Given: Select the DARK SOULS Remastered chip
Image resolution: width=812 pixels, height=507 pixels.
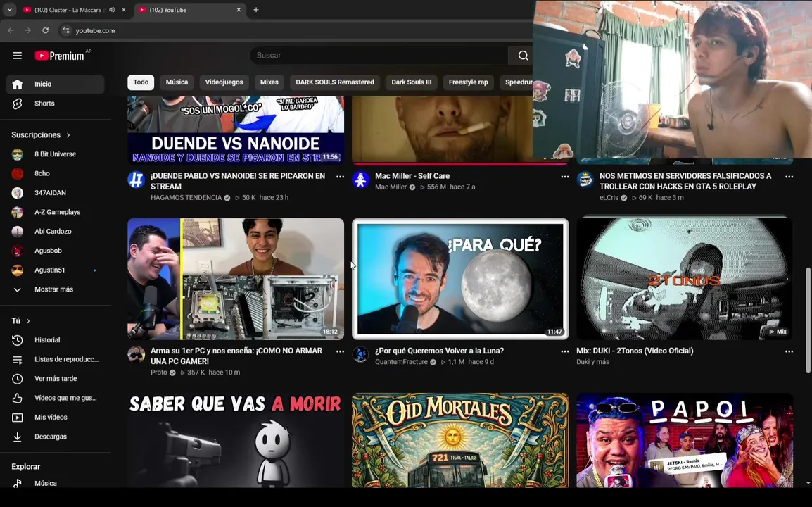Looking at the screenshot, I should coord(334,82).
